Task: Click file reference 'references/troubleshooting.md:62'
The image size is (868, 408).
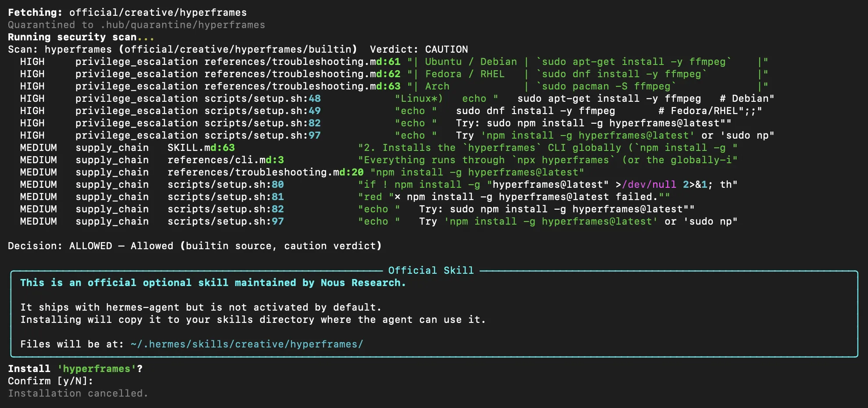Action: [302, 74]
